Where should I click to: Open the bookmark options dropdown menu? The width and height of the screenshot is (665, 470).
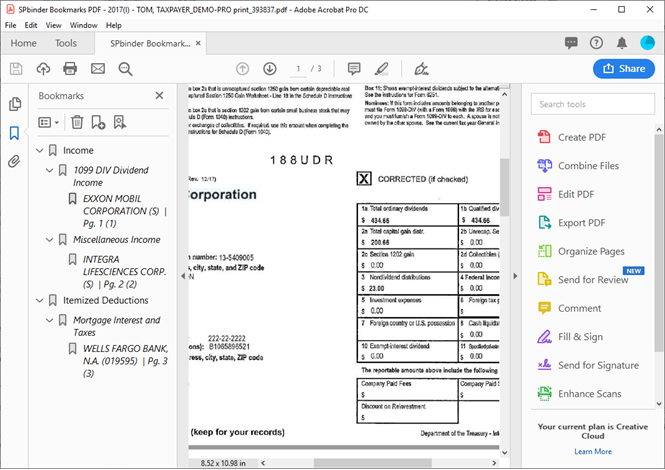coord(47,122)
